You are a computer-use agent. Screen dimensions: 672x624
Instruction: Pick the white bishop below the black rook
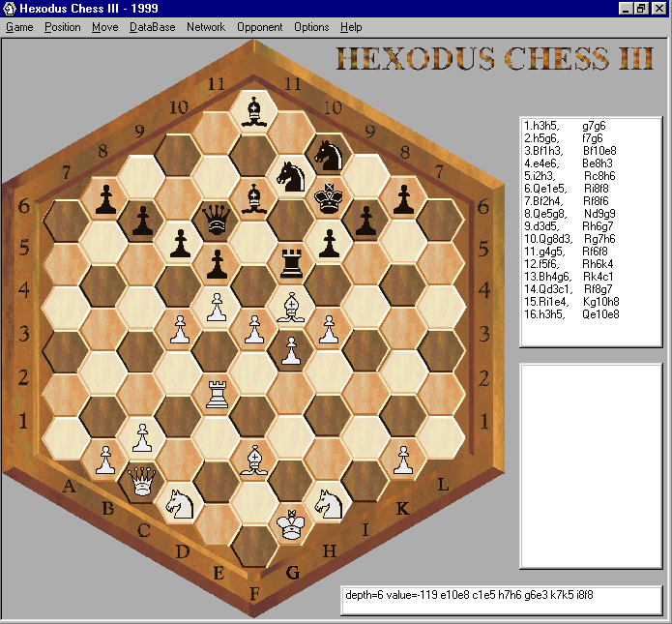point(291,307)
